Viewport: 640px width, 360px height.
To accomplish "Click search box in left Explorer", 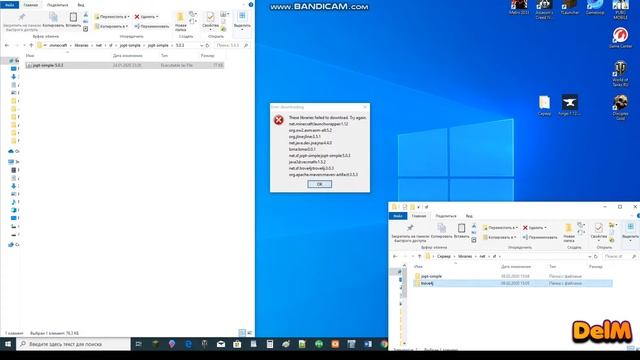I will [232, 45].
